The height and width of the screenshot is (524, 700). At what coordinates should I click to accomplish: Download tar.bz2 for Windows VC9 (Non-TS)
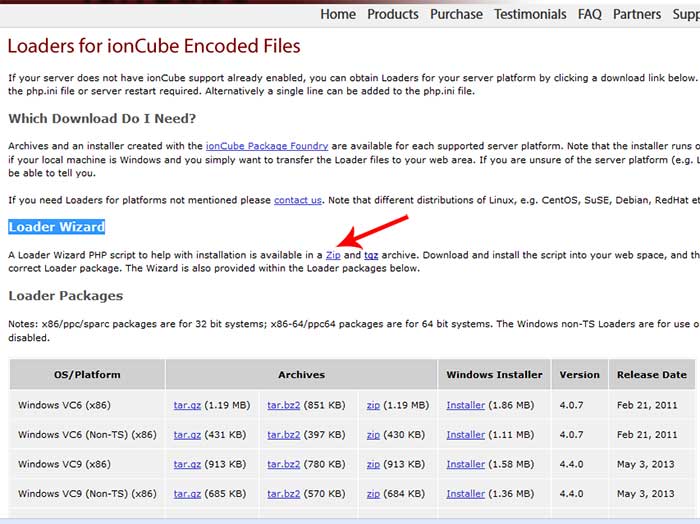[283, 494]
